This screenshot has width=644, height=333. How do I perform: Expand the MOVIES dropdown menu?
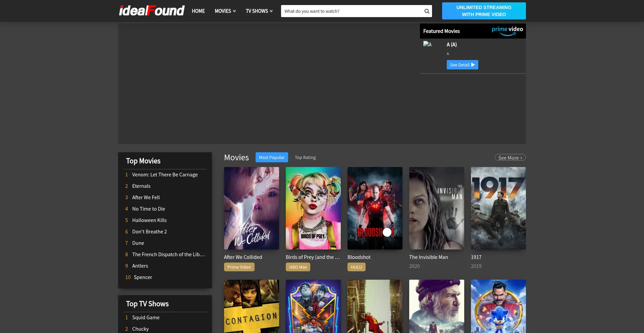tap(225, 11)
